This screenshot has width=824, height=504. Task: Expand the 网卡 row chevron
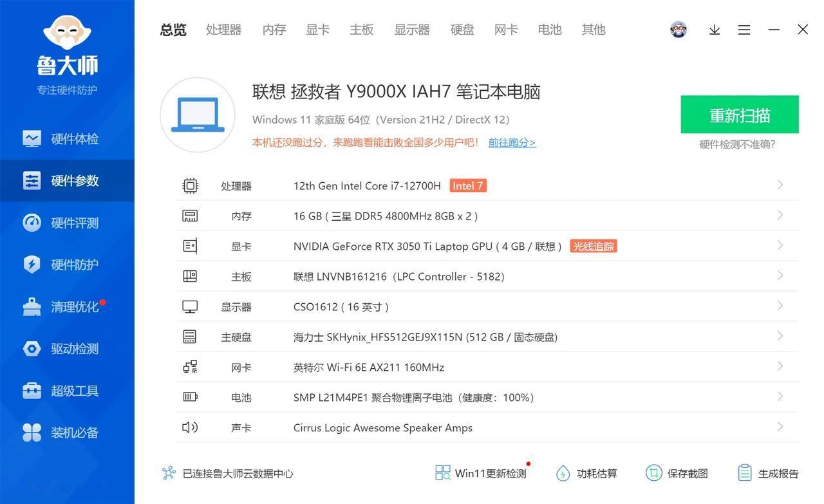tap(780, 366)
